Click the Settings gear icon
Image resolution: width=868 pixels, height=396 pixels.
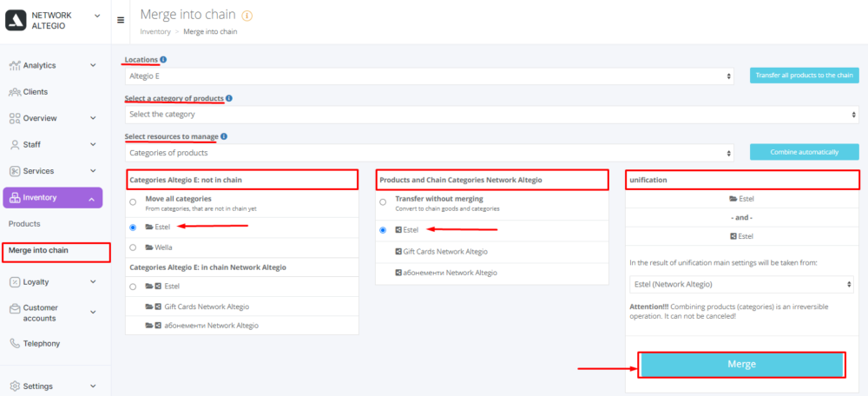[15, 386]
